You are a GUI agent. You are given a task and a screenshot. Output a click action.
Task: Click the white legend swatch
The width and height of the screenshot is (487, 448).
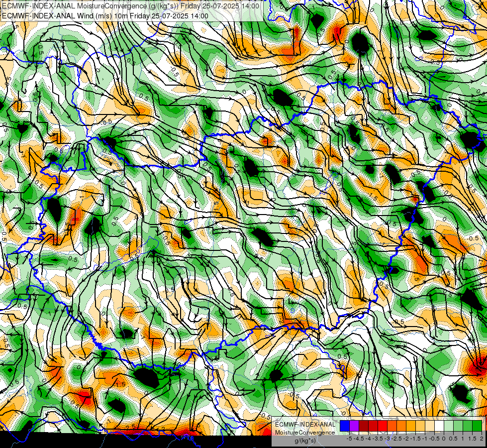[439, 426]
